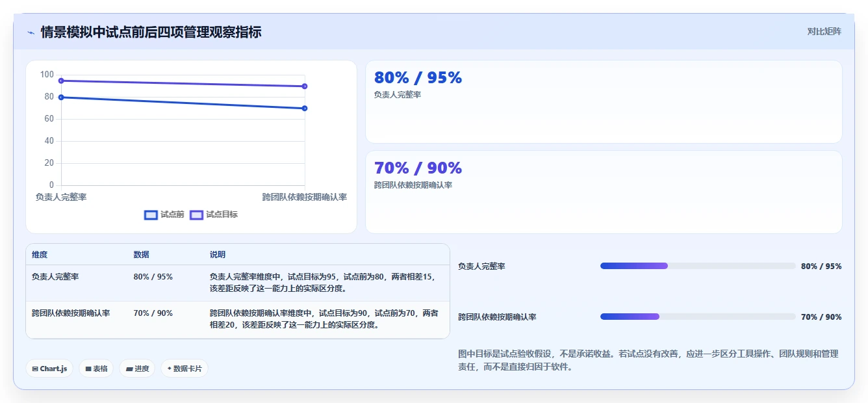Click the description text mentioning 相差20
The image size is (868, 403).
324,319
